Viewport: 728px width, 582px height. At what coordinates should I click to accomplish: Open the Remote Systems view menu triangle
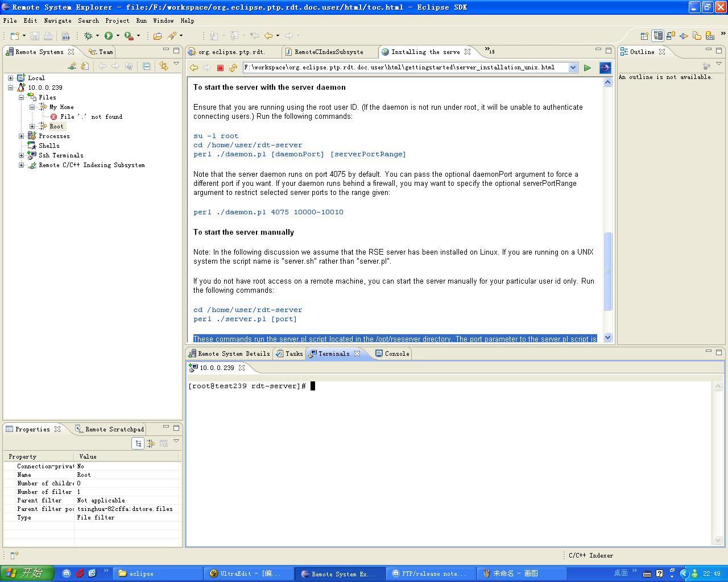point(176,64)
